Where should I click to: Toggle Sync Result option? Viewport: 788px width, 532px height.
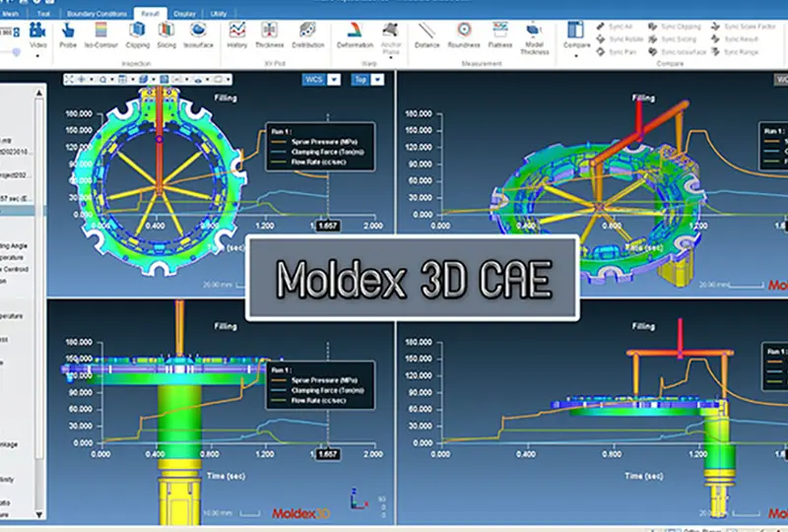(735, 38)
